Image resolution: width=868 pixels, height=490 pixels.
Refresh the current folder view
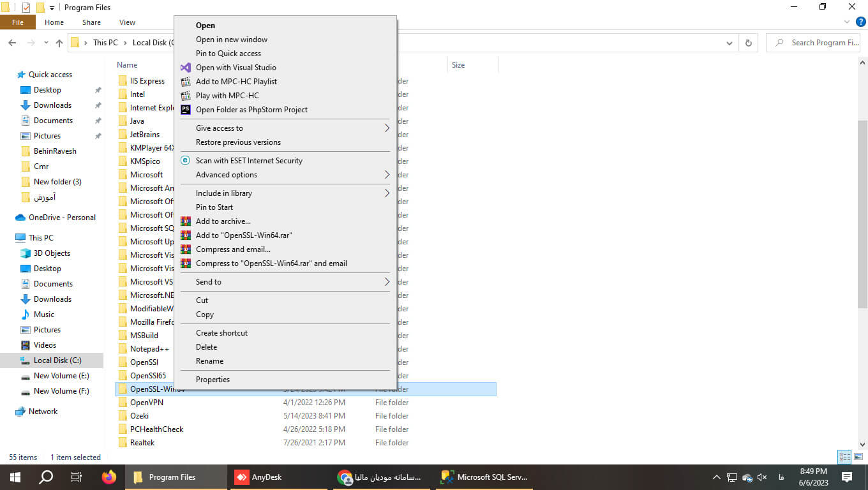(748, 43)
